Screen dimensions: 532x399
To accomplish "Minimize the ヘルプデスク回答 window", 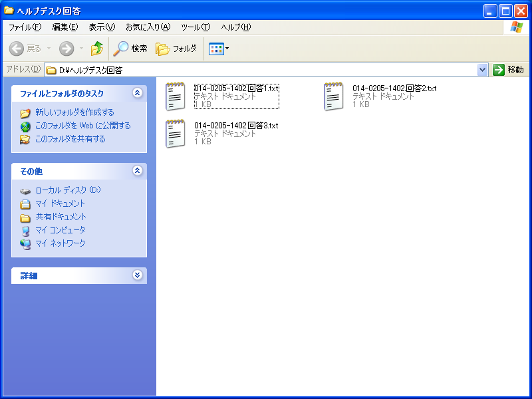I will [489, 11].
